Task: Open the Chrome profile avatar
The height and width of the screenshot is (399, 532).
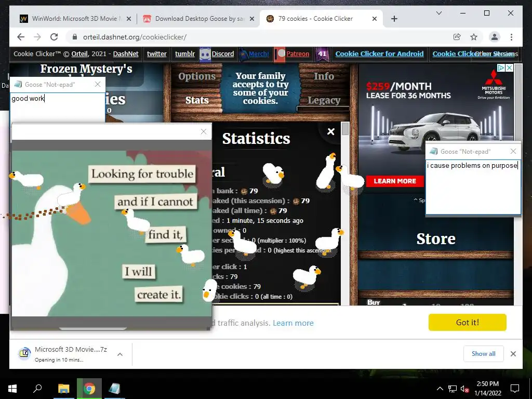Action: 495,37
